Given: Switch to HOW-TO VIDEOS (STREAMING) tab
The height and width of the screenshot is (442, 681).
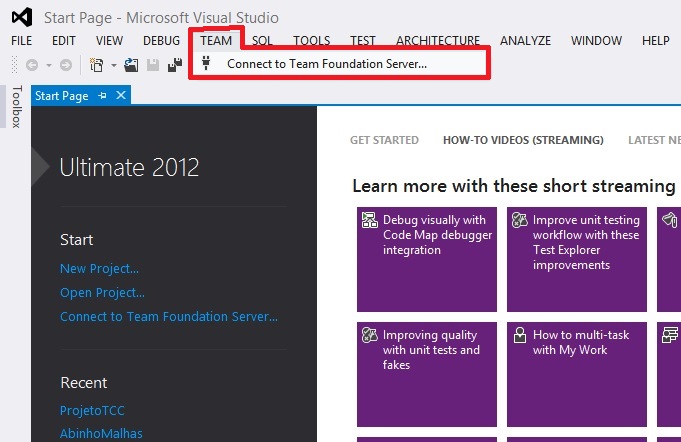Looking at the screenshot, I should [523, 140].
